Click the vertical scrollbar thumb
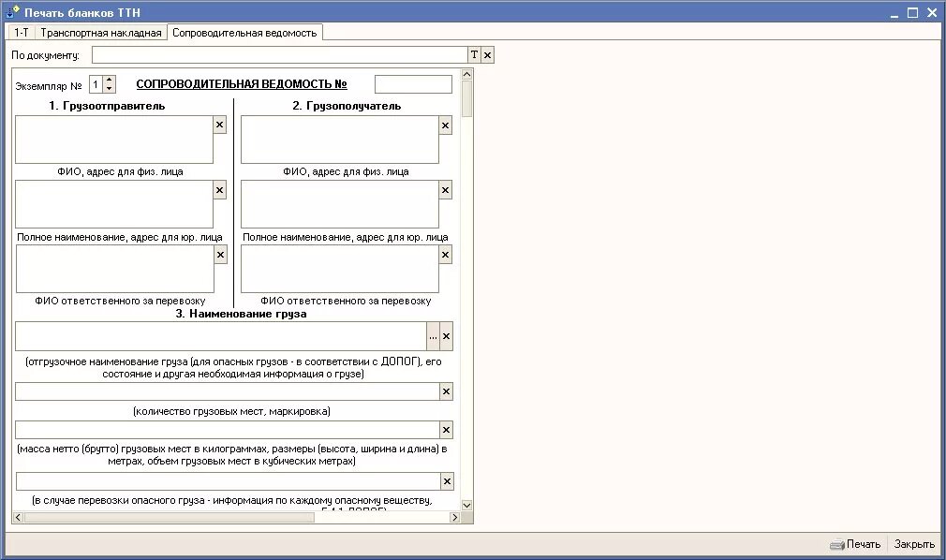 click(x=466, y=98)
